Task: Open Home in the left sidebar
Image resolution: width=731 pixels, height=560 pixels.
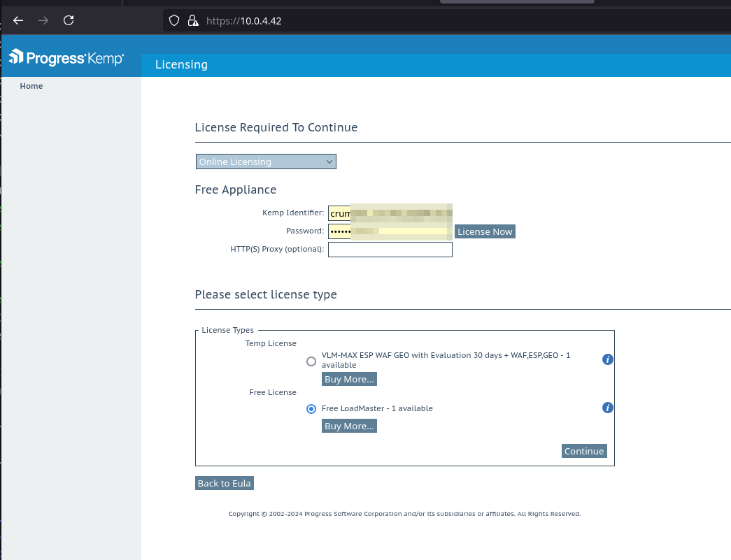Action: point(31,86)
